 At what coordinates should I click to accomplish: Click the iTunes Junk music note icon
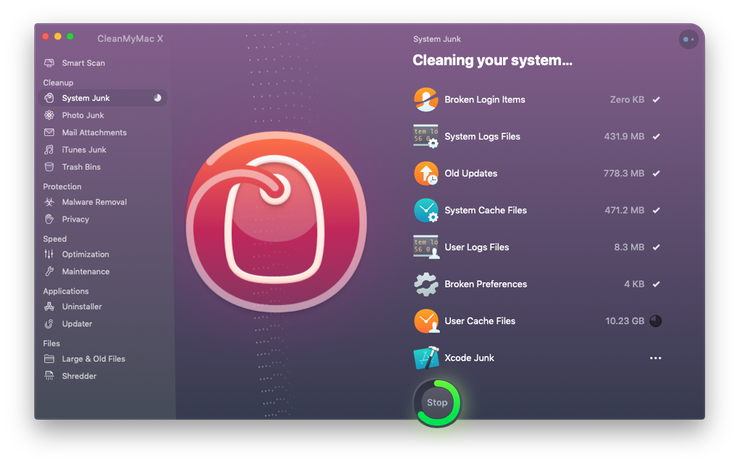(49, 150)
